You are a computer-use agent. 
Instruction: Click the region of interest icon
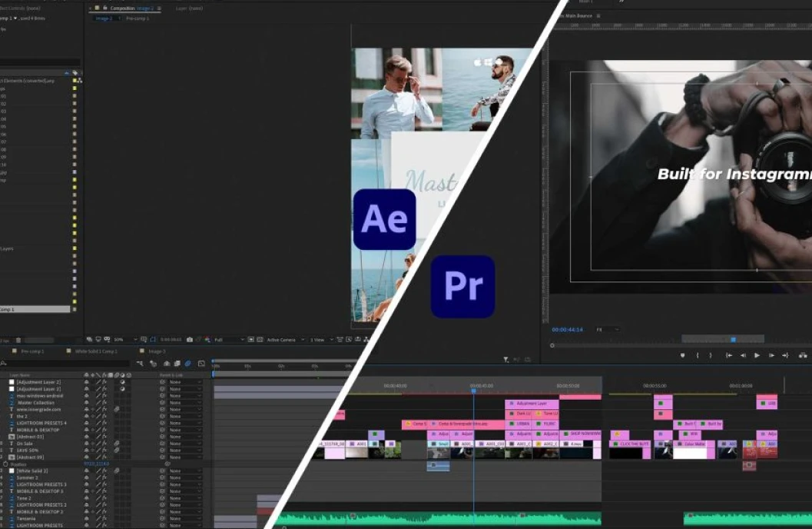point(250,340)
